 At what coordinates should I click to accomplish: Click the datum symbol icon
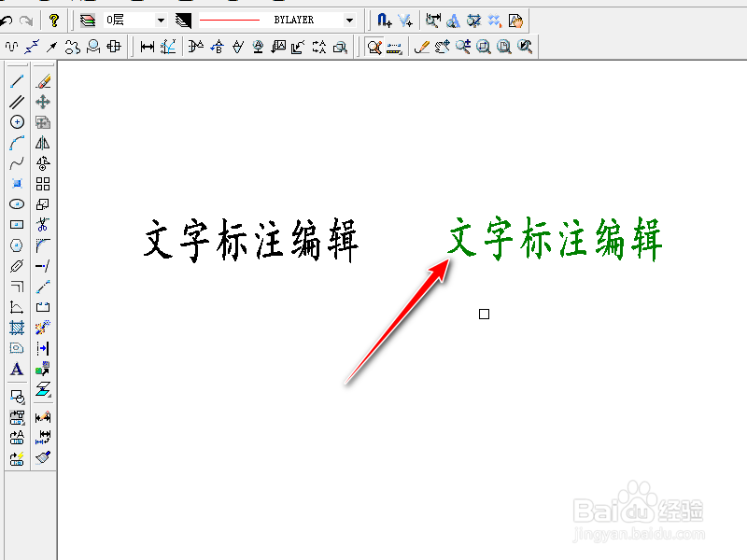point(259,47)
